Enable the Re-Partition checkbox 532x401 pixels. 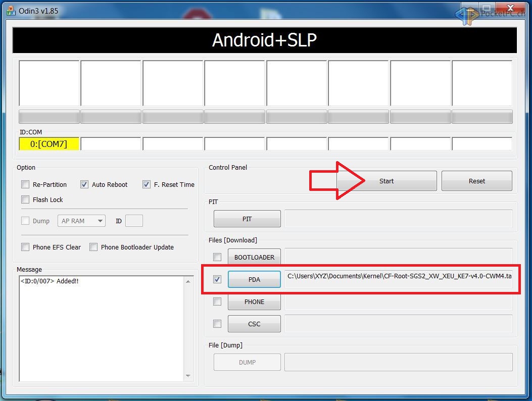pyautogui.click(x=25, y=184)
